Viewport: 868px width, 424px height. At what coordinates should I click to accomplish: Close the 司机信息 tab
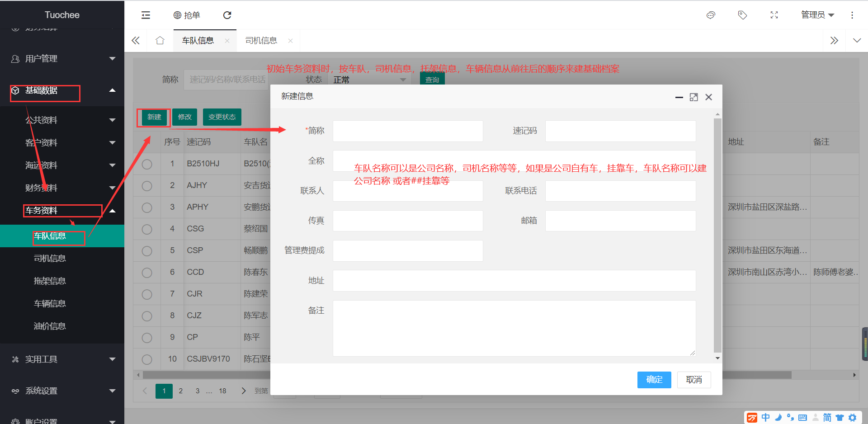(290, 41)
